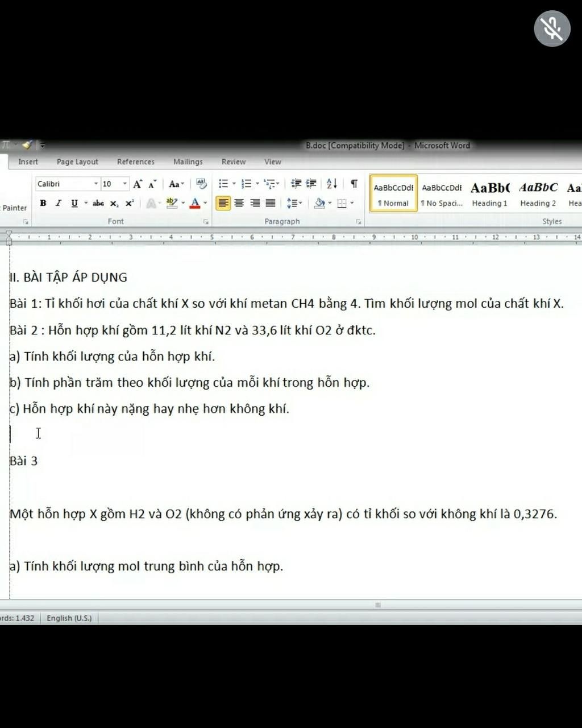Screen dimensions: 582x728
Task: Apply superscript formatting
Action: 130,203
